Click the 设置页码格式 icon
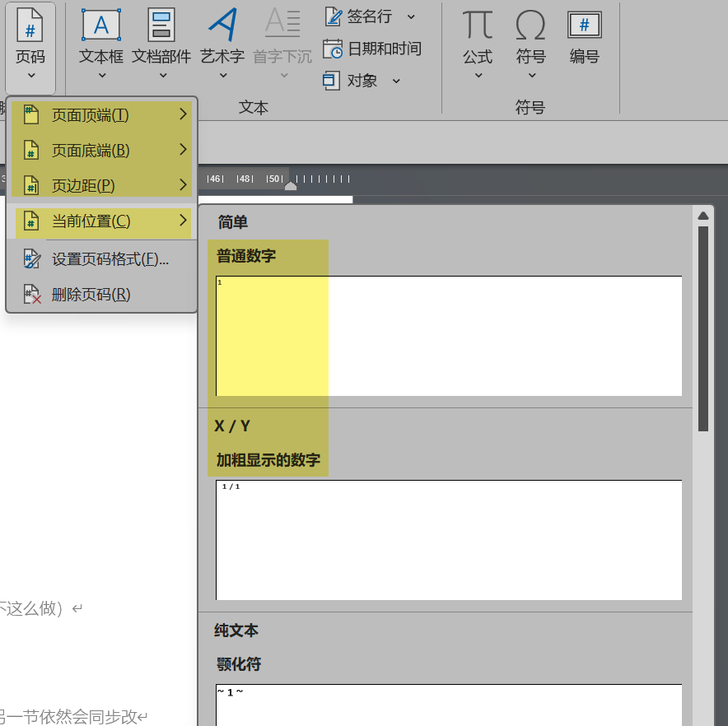 point(32,258)
